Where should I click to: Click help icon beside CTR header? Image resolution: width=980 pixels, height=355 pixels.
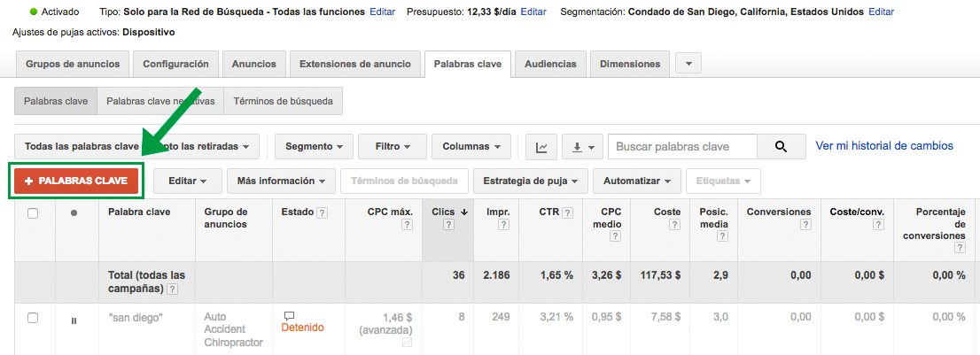click(567, 212)
